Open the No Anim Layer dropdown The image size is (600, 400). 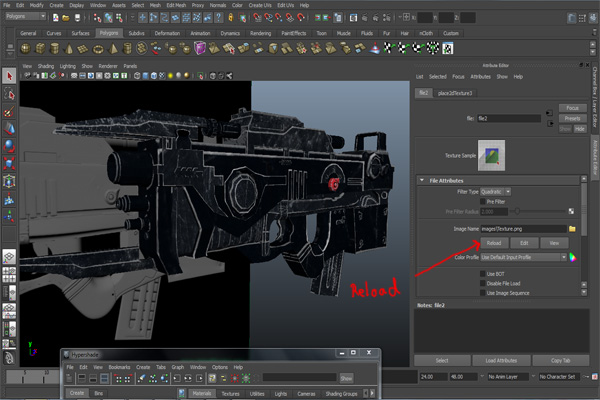(x=507, y=377)
